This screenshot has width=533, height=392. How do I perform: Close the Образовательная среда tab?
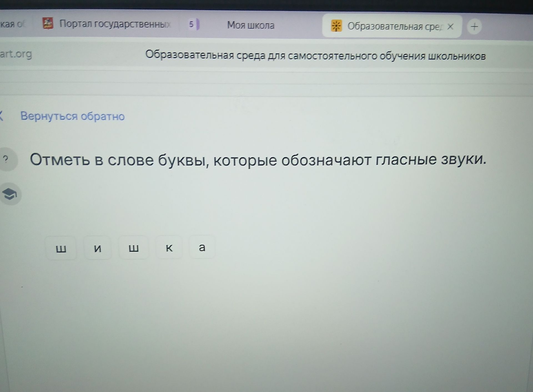tap(451, 27)
